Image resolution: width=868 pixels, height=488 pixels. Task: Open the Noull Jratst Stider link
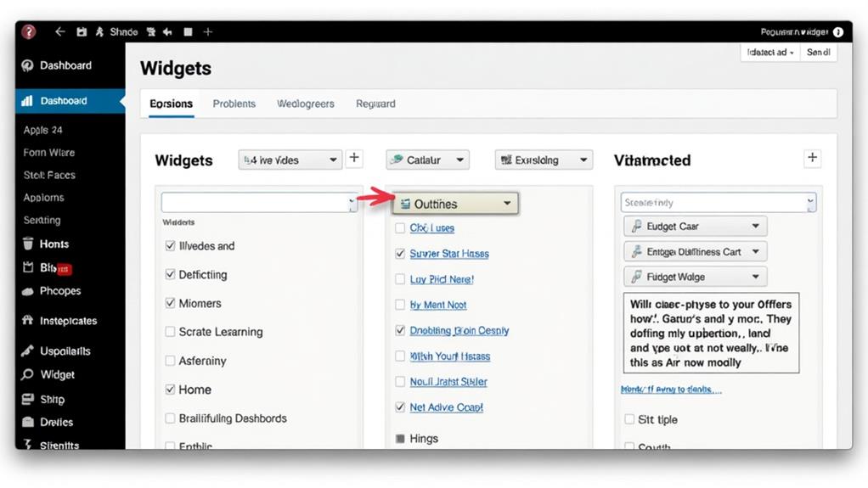coord(448,382)
